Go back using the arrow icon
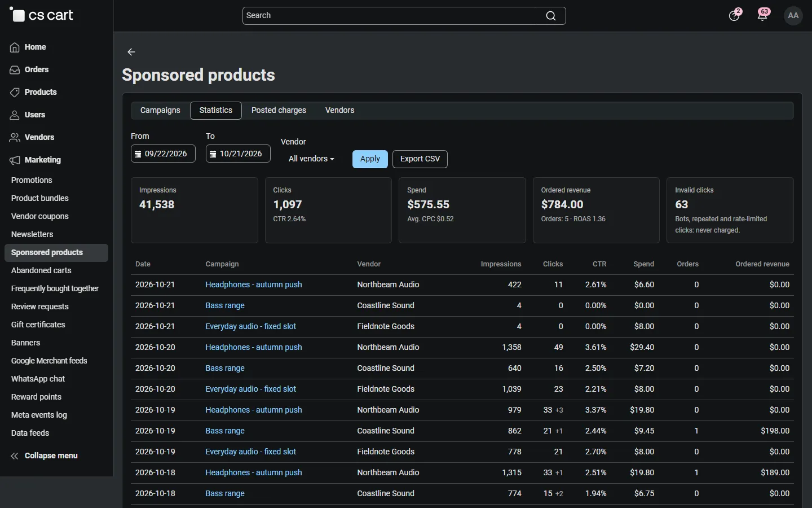Image resolution: width=812 pixels, height=508 pixels. click(x=131, y=52)
